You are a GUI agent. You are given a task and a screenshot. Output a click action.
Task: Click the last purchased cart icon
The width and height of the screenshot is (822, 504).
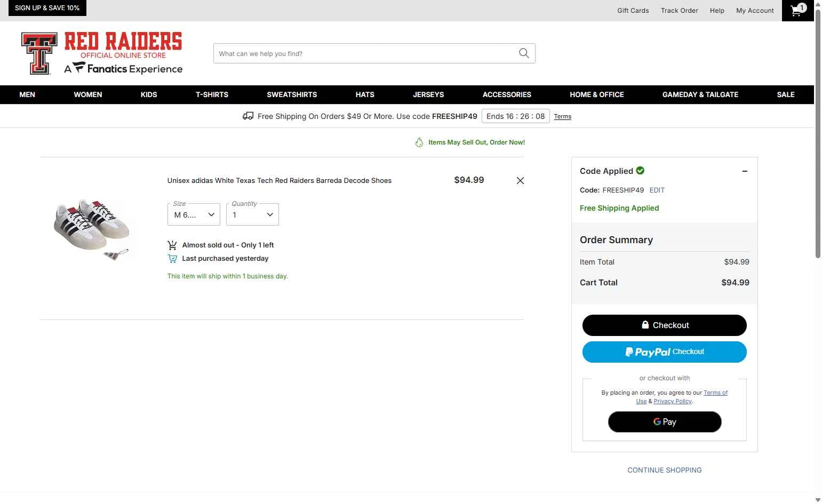point(172,259)
